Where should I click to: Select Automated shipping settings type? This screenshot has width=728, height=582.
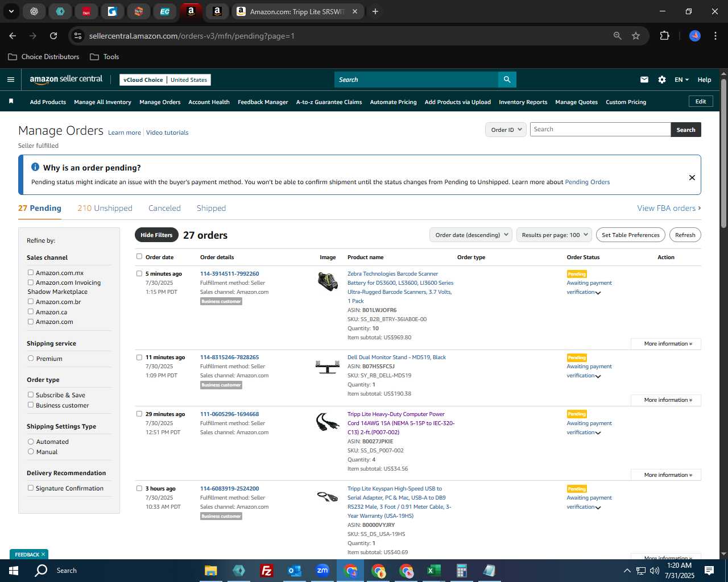(31, 441)
